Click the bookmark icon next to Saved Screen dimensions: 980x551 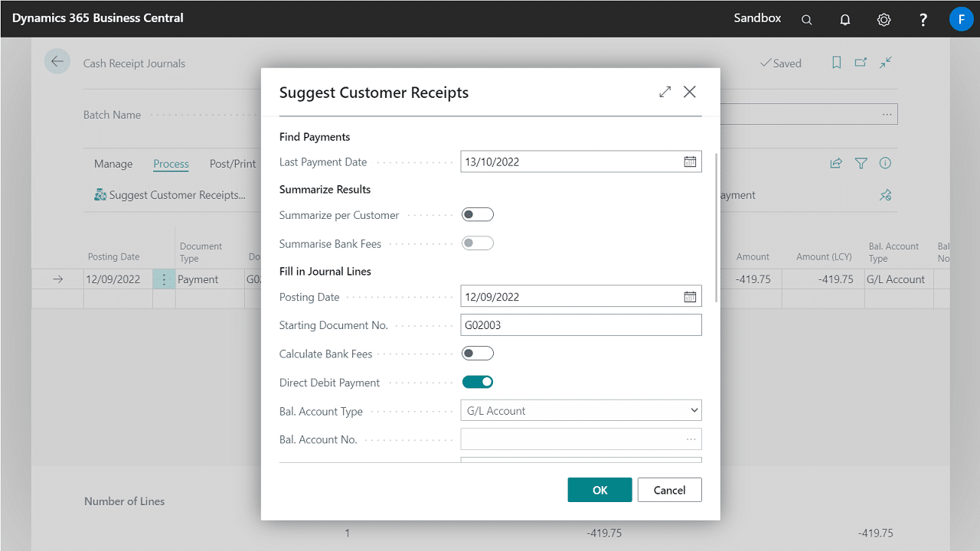pos(836,63)
